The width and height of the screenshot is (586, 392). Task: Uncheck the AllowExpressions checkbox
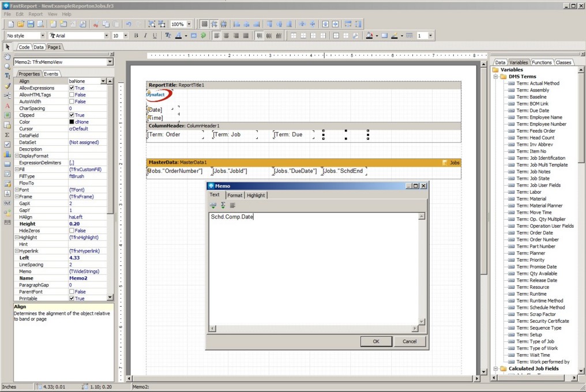tap(72, 88)
